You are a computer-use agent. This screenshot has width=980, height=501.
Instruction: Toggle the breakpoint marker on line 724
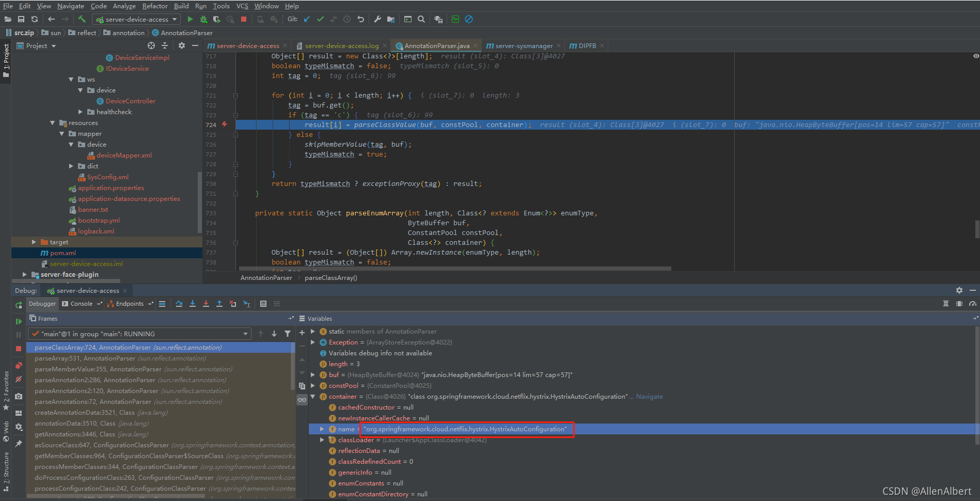tap(224, 124)
